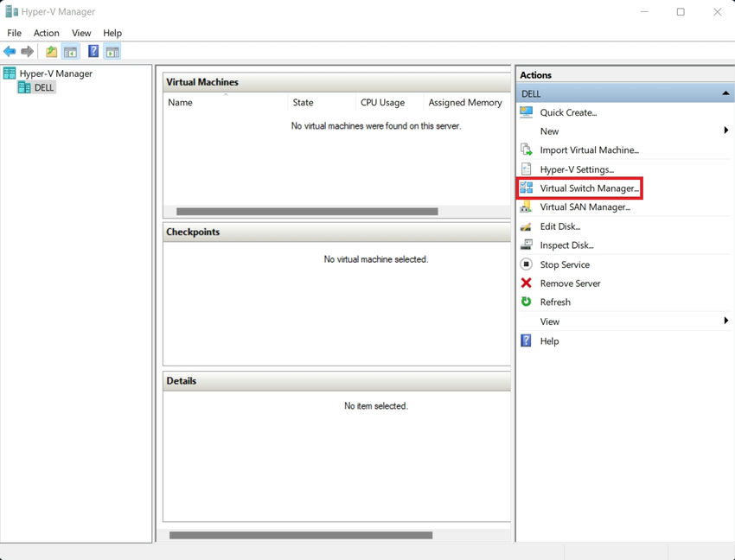Toggle the action pane visibility toolbar button
Image resolution: width=735 pixels, height=560 pixels.
(x=111, y=51)
